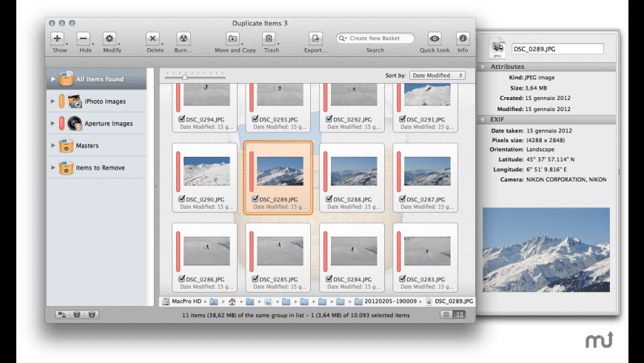The height and width of the screenshot is (363, 644).
Task: Select Masters in the sidebar
Action: [87, 146]
